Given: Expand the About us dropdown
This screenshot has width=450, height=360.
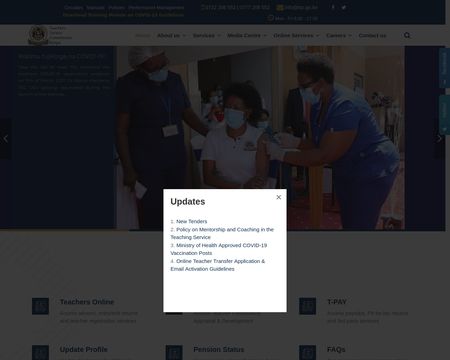Looking at the screenshot, I should pos(171,35).
